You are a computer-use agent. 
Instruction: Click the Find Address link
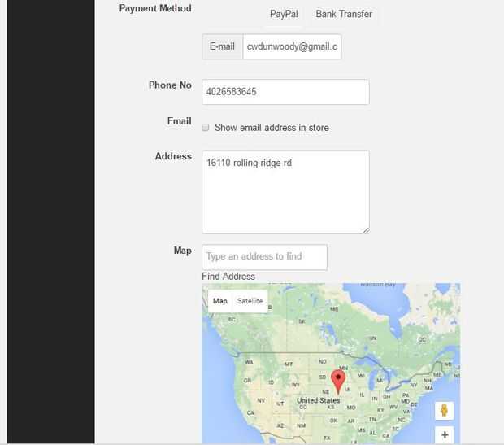point(228,277)
